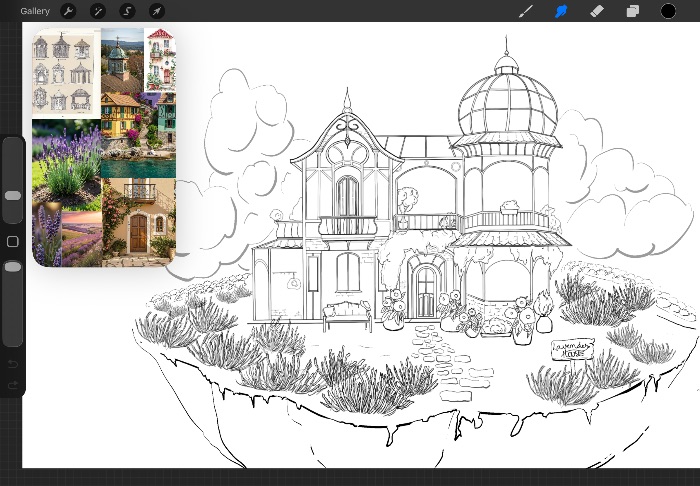Activate the Transform arrow tool

point(157,11)
